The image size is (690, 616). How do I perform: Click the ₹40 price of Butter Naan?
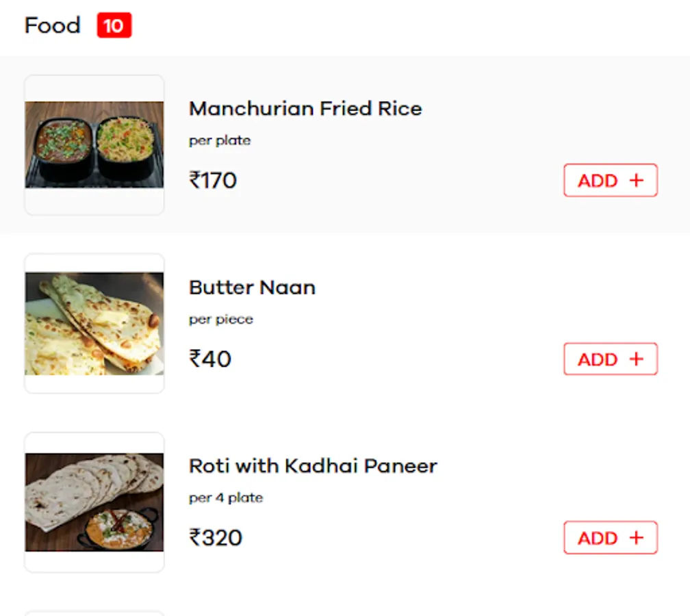tap(210, 359)
